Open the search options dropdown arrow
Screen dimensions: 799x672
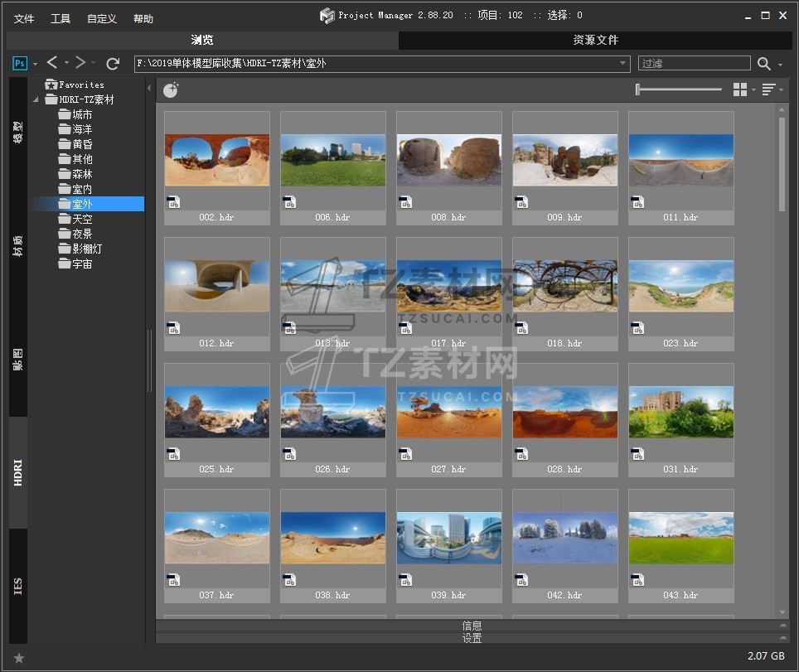pos(780,65)
